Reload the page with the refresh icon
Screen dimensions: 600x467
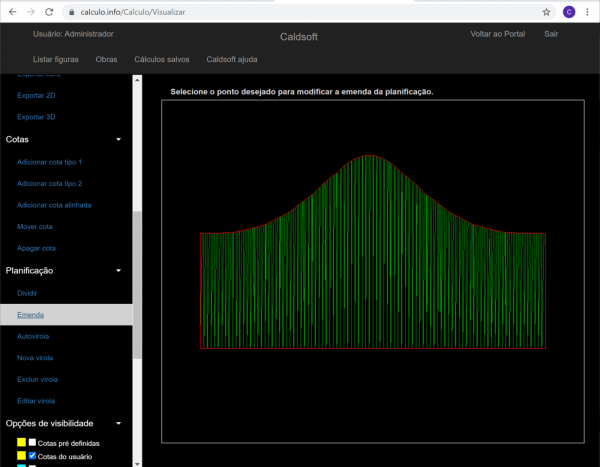[x=49, y=12]
